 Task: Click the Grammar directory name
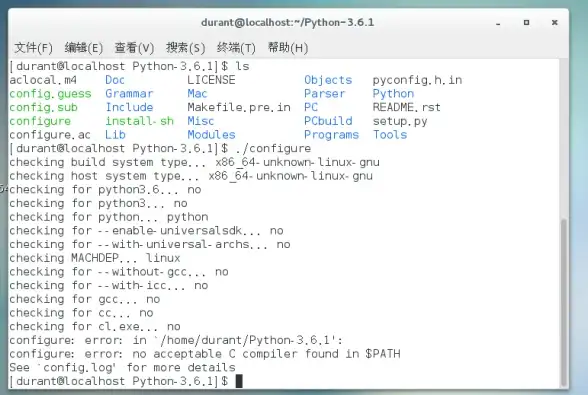click(x=129, y=94)
